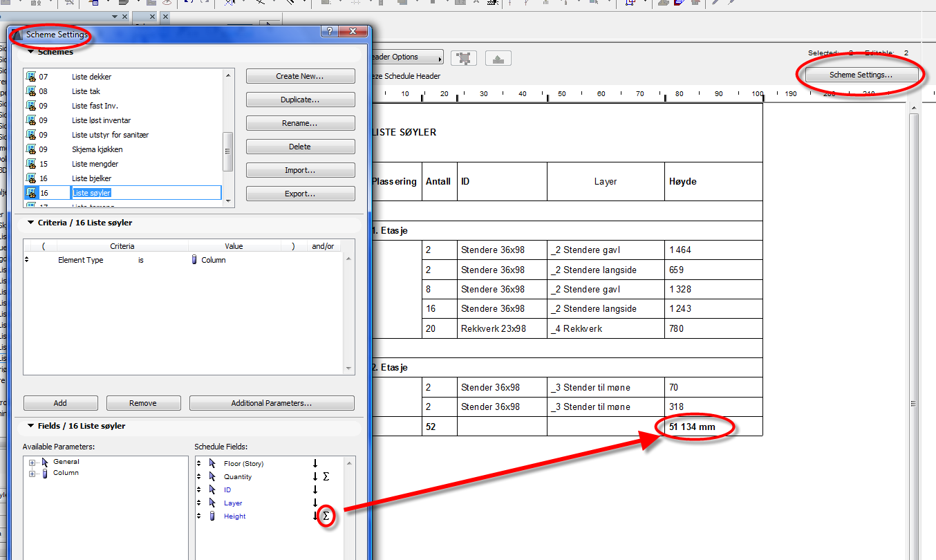The image size is (936, 560).
Task: Click the pointer icon beside Floor (Story) field
Action: [213, 464]
